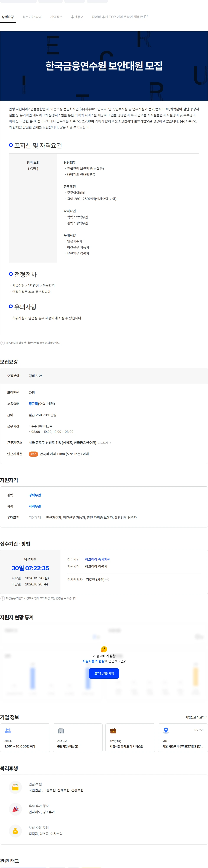Open 지도보기 link next to 근무지주소
This screenshot has height=868, width=208.
pyautogui.click(x=103, y=443)
